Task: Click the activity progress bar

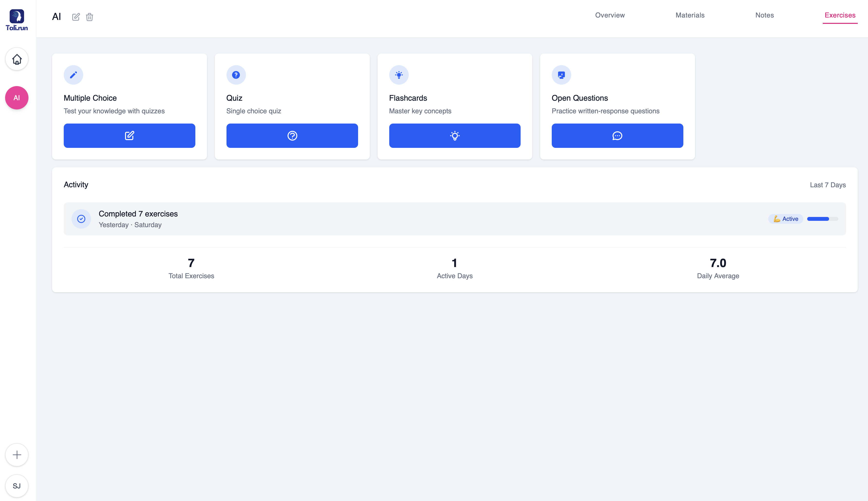Action: click(822, 219)
